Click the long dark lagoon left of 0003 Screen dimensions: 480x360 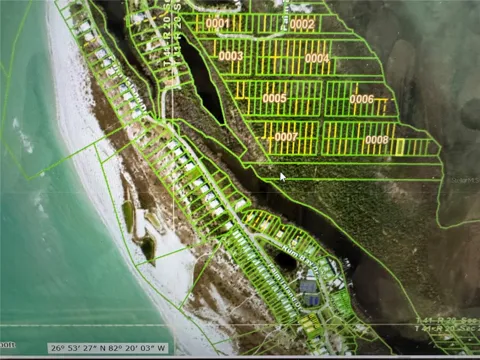[202, 79]
